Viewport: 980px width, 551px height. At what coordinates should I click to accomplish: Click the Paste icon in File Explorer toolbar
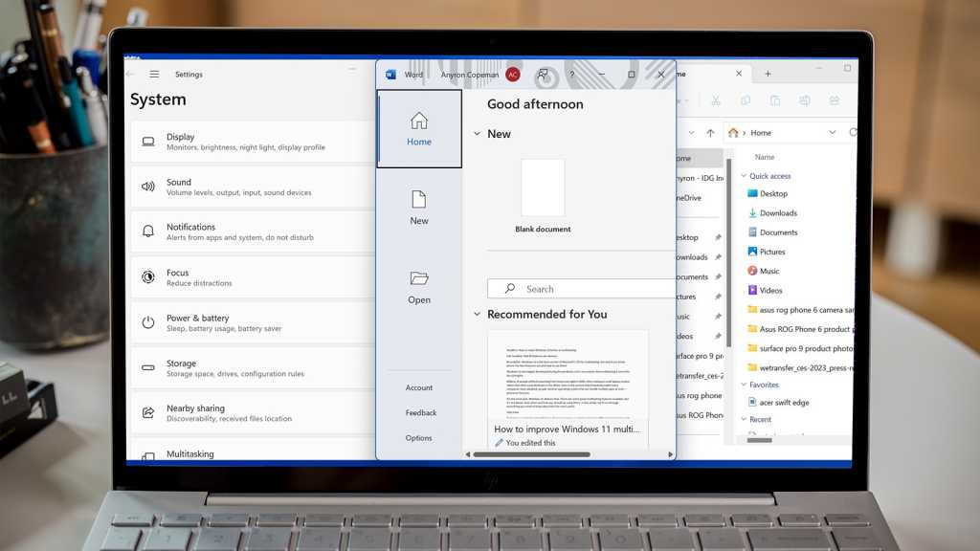coord(775,100)
